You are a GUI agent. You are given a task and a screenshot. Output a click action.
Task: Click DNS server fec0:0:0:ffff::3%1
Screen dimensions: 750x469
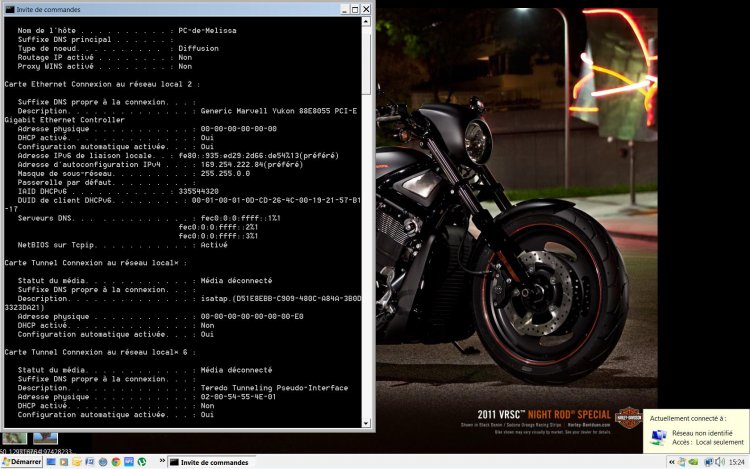[x=218, y=236]
